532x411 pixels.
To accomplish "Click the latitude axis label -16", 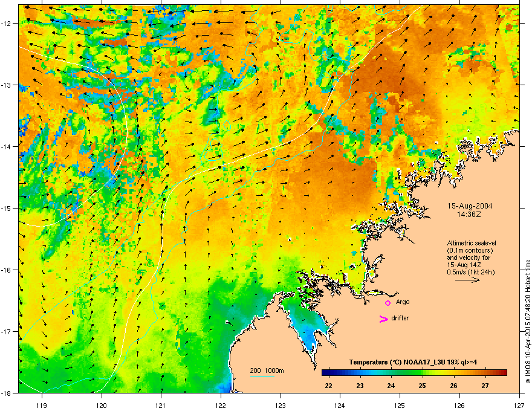I will coord(7,270).
